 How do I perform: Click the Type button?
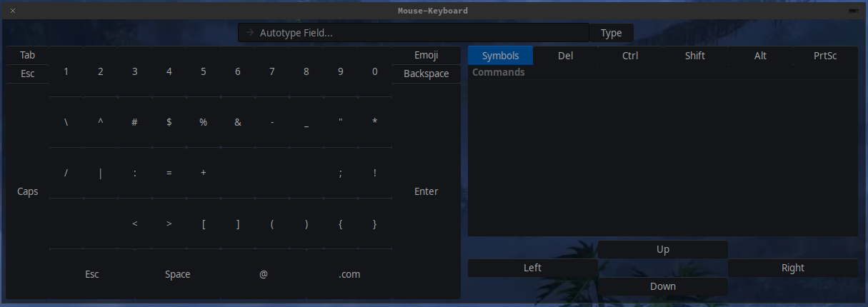[611, 33]
